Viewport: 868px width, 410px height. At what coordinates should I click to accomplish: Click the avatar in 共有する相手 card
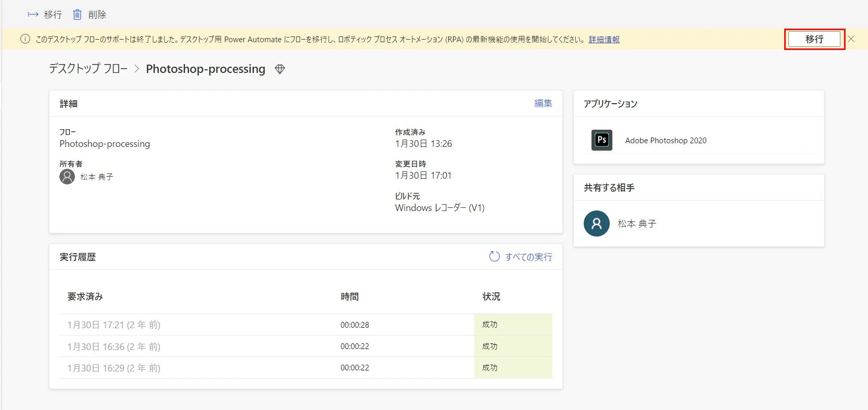click(x=597, y=223)
